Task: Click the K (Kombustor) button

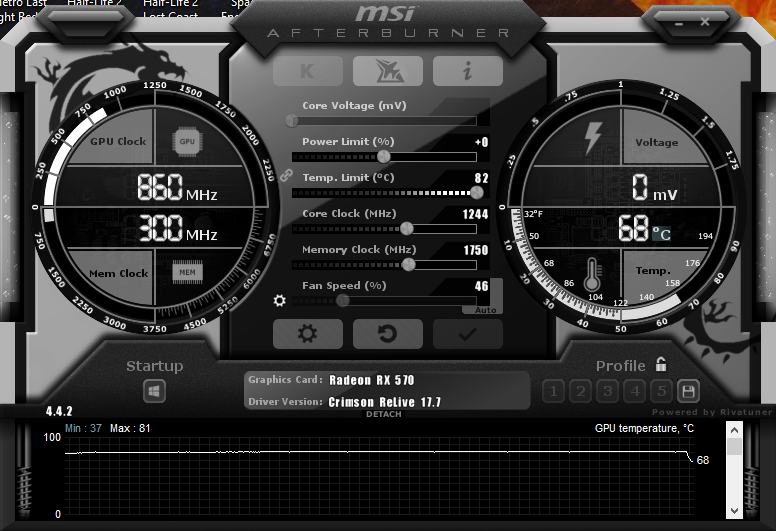Action: coord(307,71)
